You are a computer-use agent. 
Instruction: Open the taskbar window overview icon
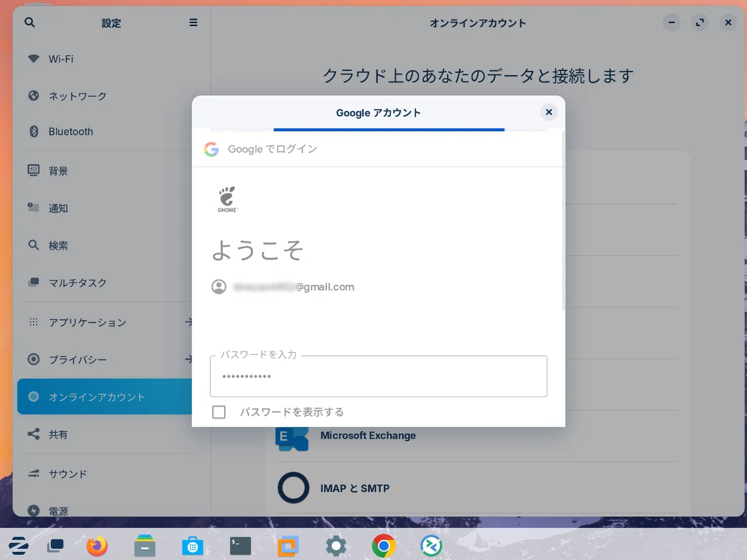[x=55, y=546]
